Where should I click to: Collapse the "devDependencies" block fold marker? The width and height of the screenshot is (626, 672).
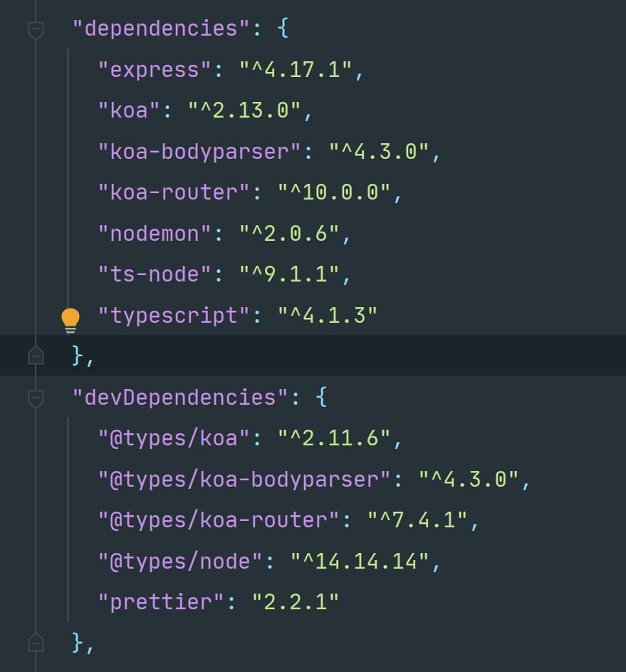(36, 399)
